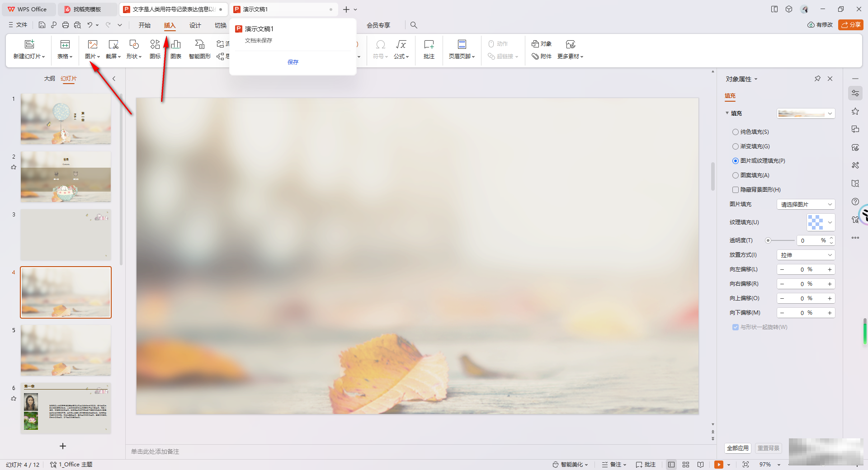Select Pattern Fill (图案填充) radio
868x470 pixels.
coord(736,175)
